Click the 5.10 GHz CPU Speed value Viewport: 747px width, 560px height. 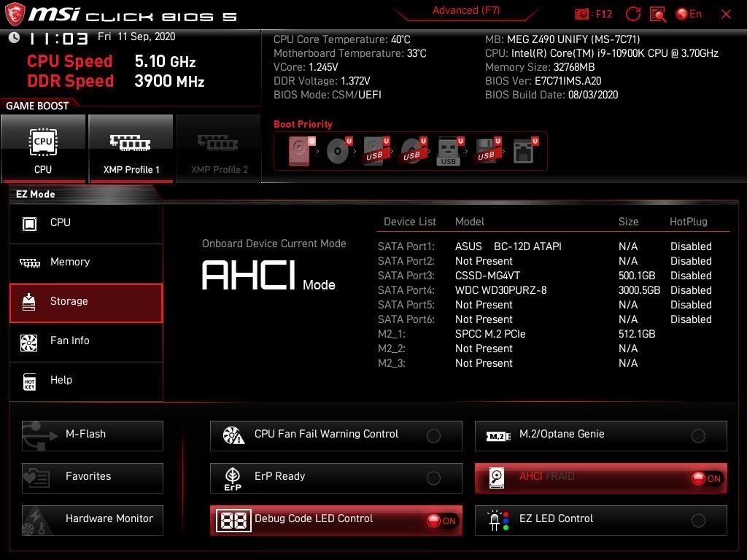pyautogui.click(x=166, y=61)
